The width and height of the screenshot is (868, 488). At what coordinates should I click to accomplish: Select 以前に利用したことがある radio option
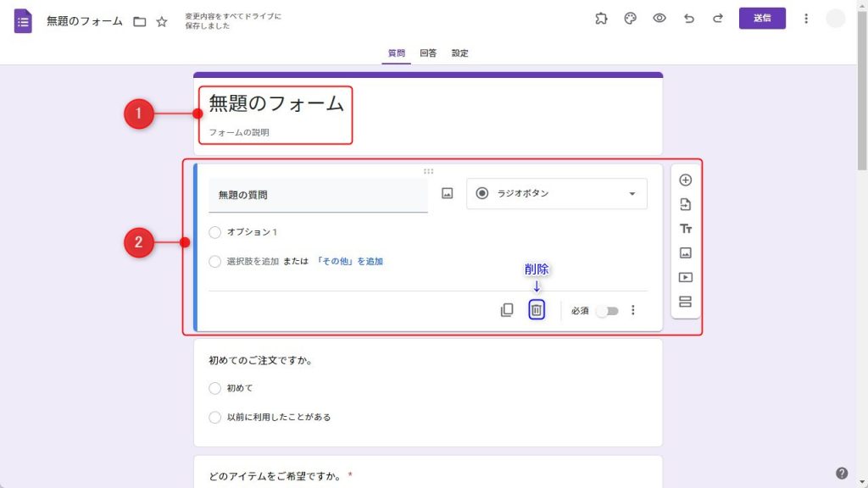click(x=214, y=417)
